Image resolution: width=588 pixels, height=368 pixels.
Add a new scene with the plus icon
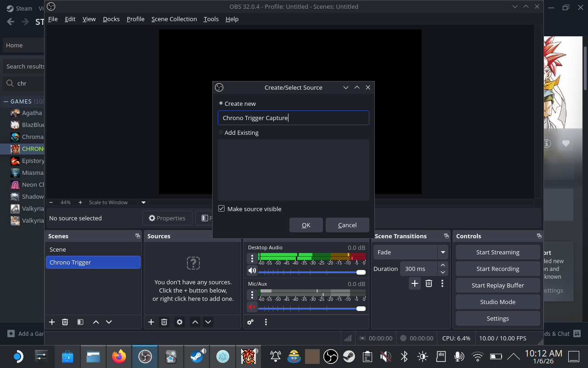pos(52,322)
